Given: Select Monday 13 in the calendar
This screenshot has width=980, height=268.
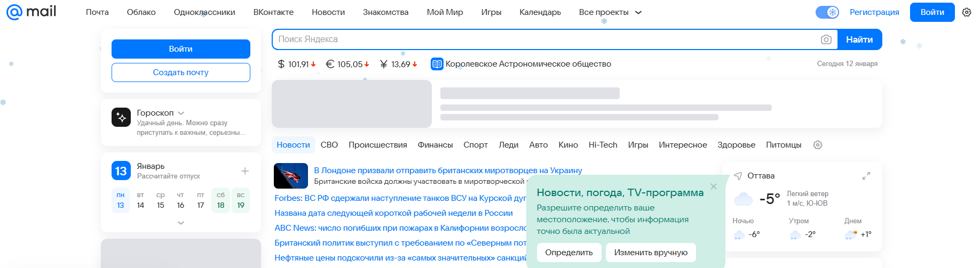Looking at the screenshot, I should pyautogui.click(x=121, y=200).
